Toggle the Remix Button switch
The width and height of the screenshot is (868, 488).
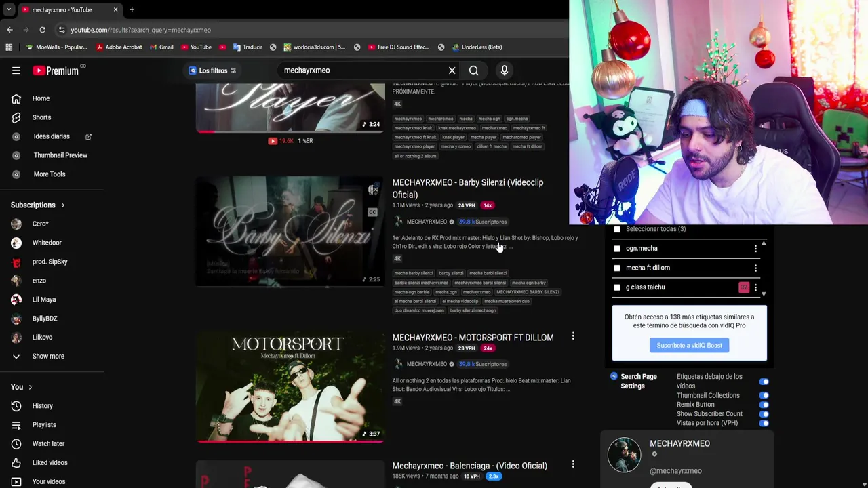(x=764, y=405)
